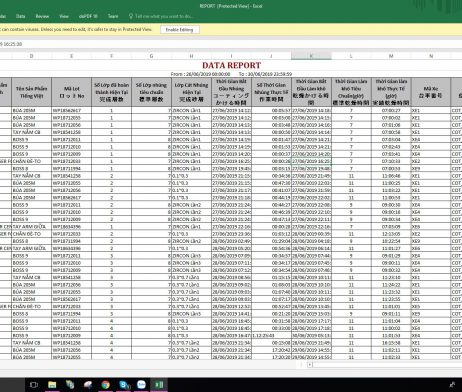Select column F header
The height and width of the screenshot is (392, 462).
[x=111, y=56]
